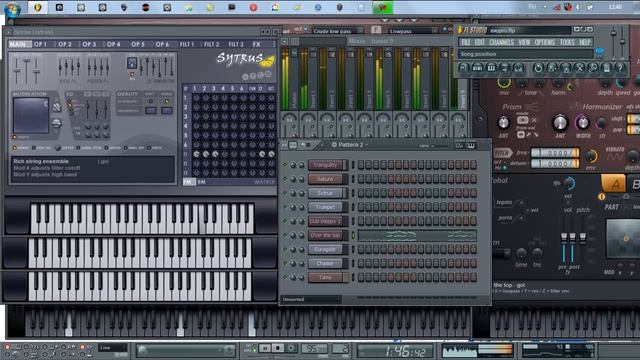This screenshot has height=360, width=640.
Task: Open the FILE menu in FL Studio
Action: point(466,42)
